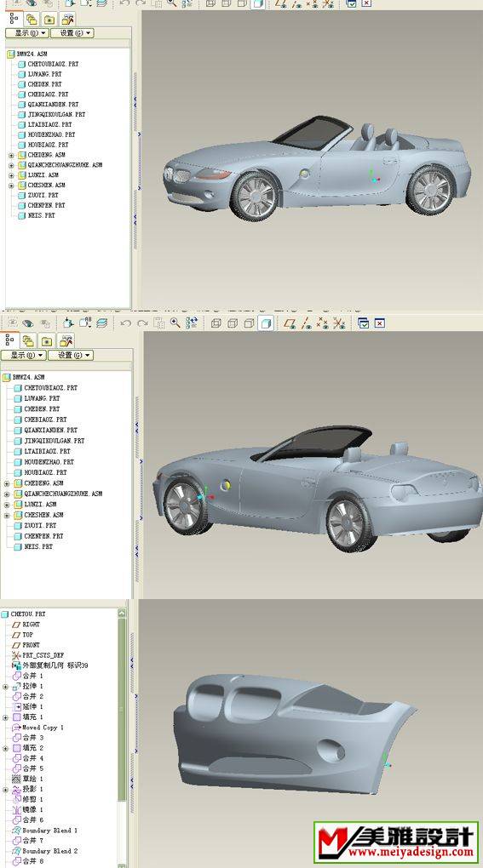The width and height of the screenshot is (483, 868).
Task: Click the selection filter icon after the magnifier
Action: (192, 323)
